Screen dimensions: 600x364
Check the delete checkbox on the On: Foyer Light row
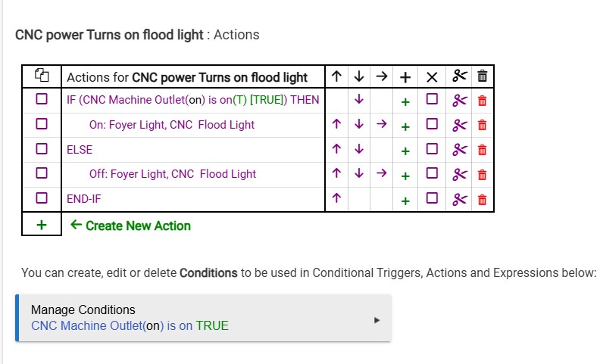click(432, 125)
